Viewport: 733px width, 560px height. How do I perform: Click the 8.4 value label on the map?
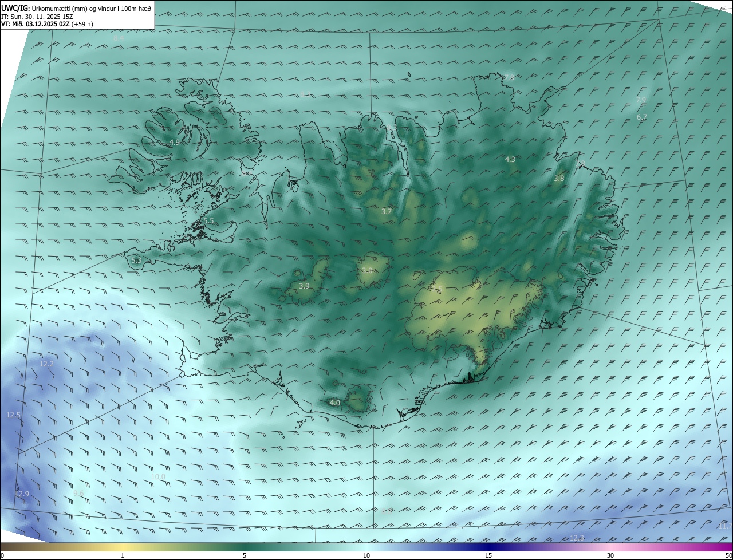pyautogui.click(x=119, y=38)
